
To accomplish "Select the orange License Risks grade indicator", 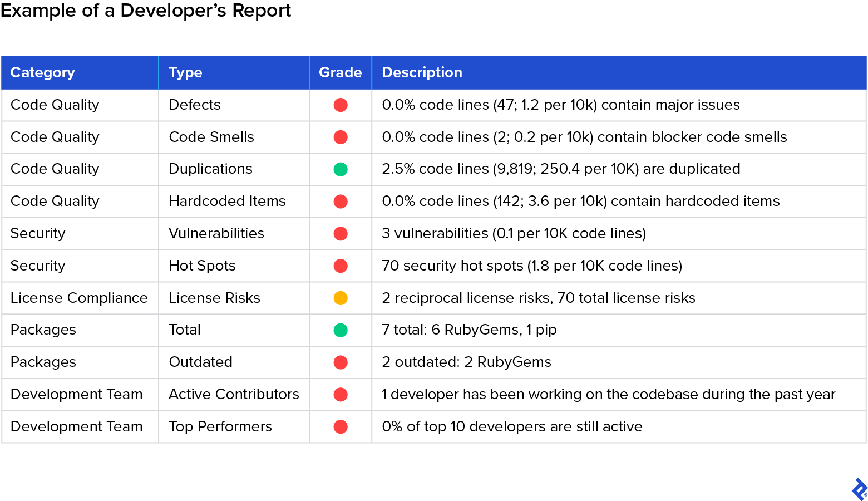I will [340, 298].
